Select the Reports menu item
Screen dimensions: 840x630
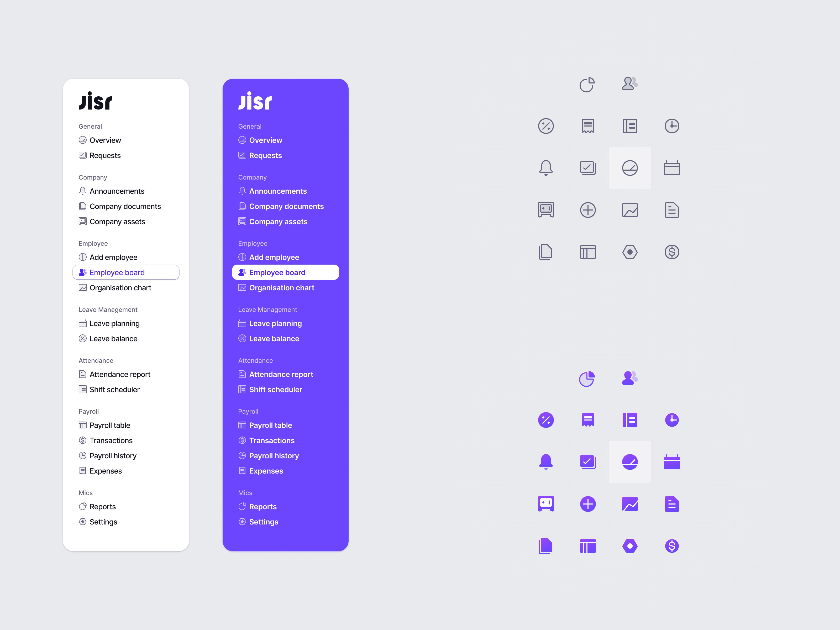103,506
